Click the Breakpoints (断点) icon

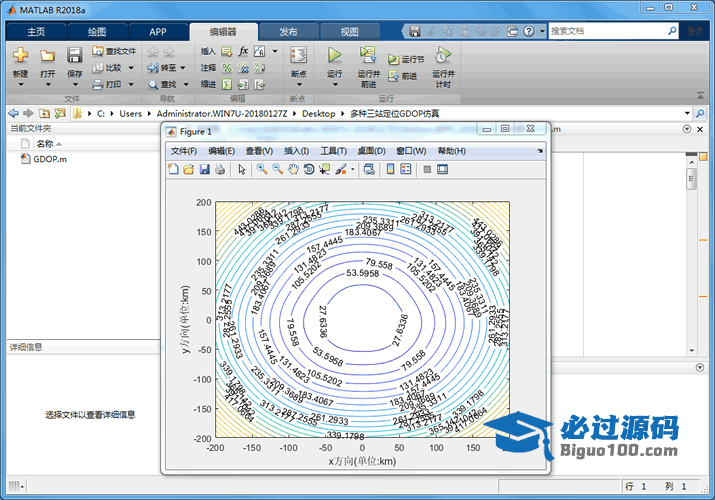[x=299, y=55]
